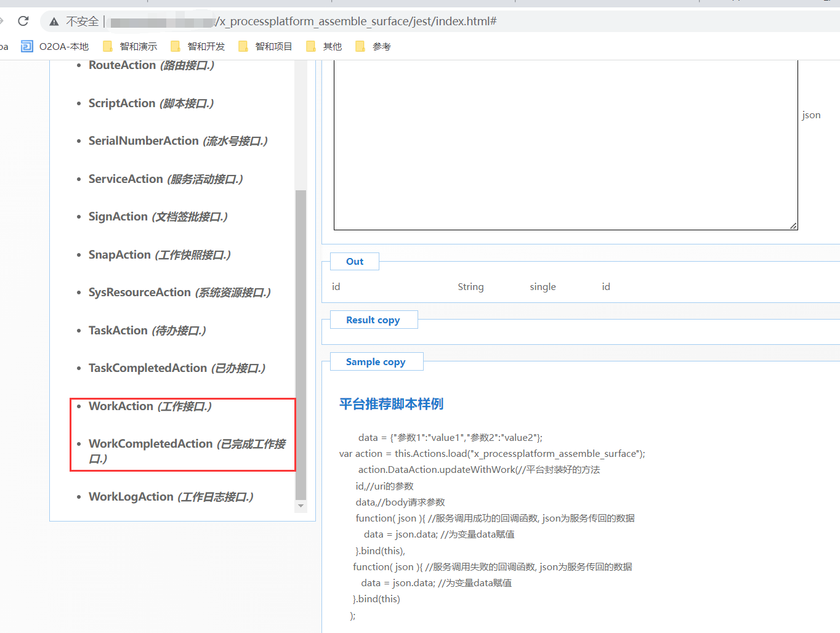Image resolution: width=840 pixels, height=633 pixels.
Task: Open the 其他 bookmark folder
Action: pyautogui.click(x=324, y=46)
